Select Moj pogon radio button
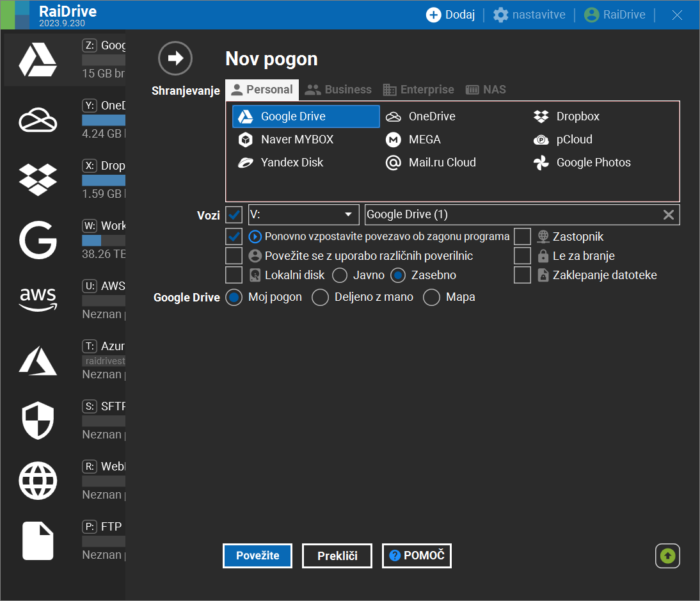 234,298
